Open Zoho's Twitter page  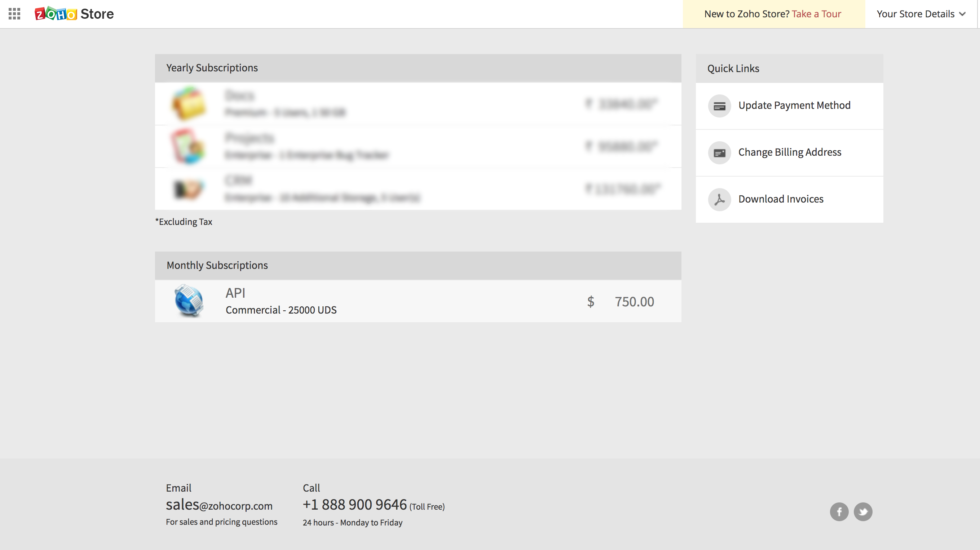pos(863,511)
